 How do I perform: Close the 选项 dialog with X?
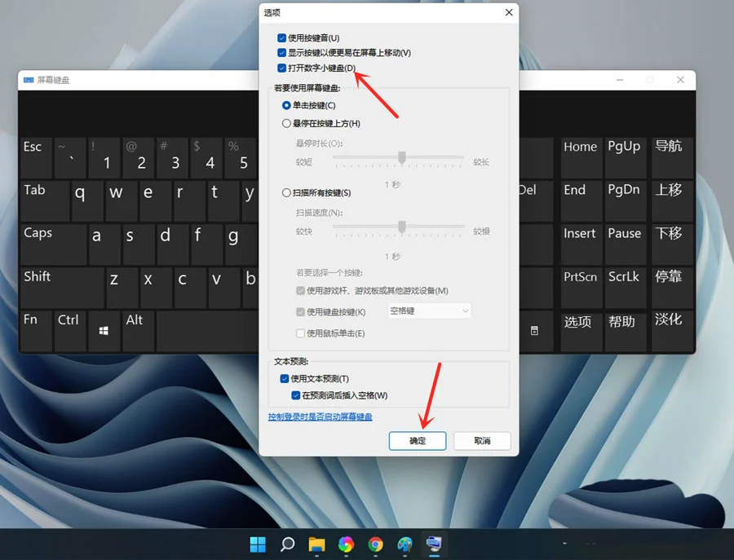tap(509, 12)
